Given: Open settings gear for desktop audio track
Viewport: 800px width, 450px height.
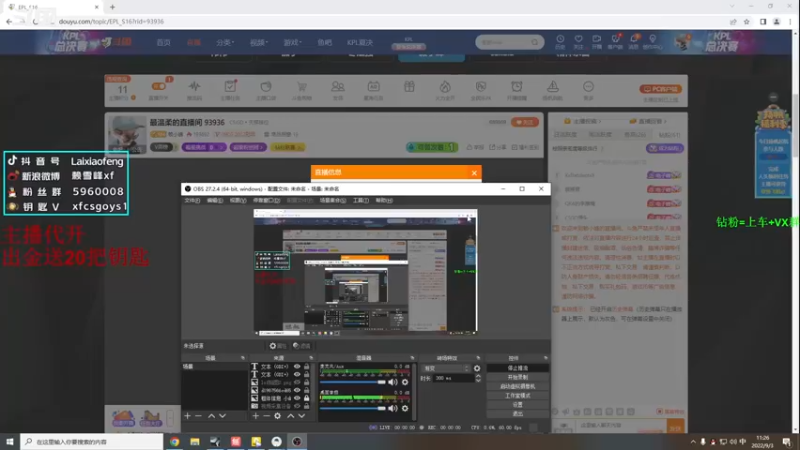Looking at the screenshot, I should tap(405, 408).
